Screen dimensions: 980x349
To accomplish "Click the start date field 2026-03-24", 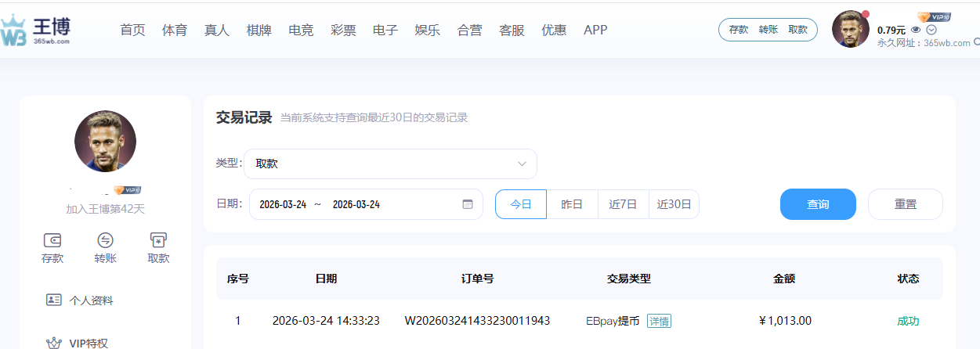I will (x=283, y=204).
